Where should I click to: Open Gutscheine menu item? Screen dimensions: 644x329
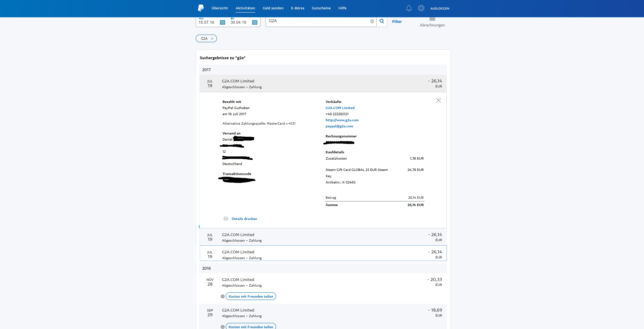[x=321, y=8]
